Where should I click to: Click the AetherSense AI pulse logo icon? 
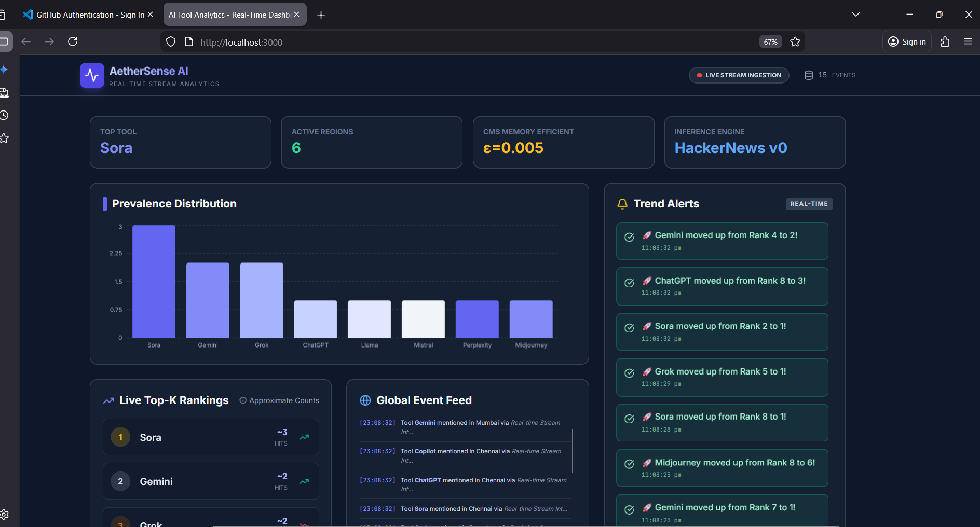92,75
